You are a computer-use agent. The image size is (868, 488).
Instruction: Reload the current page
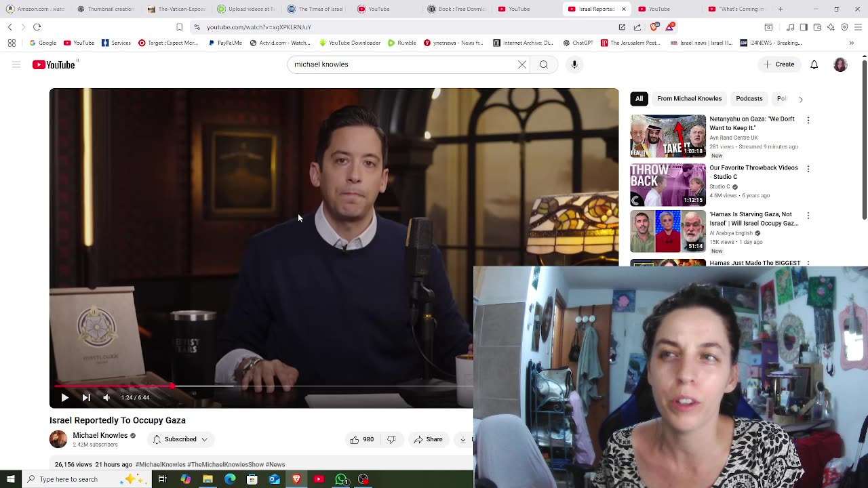click(37, 27)
